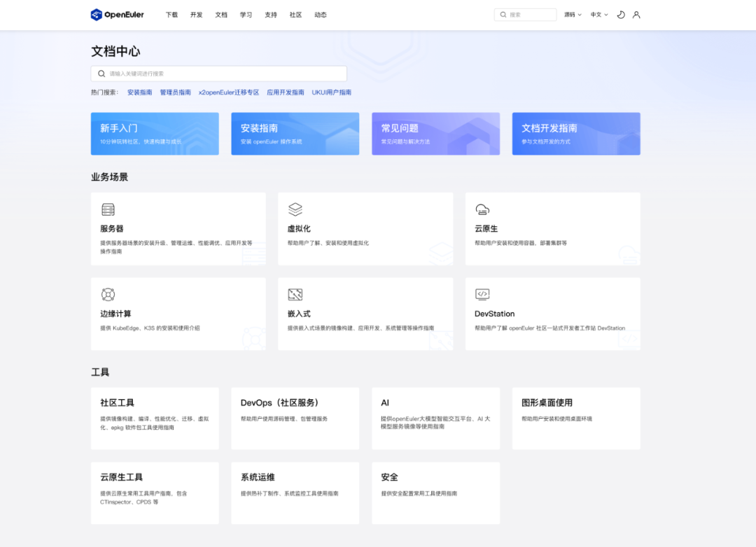Click the 云原生 cloud icon
The image size is (756, 547).
[x=482, y=209]
